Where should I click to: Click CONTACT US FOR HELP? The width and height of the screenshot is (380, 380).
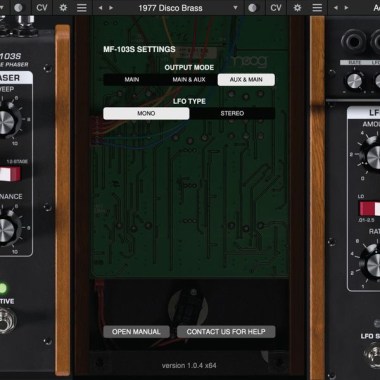click(226, 332)
